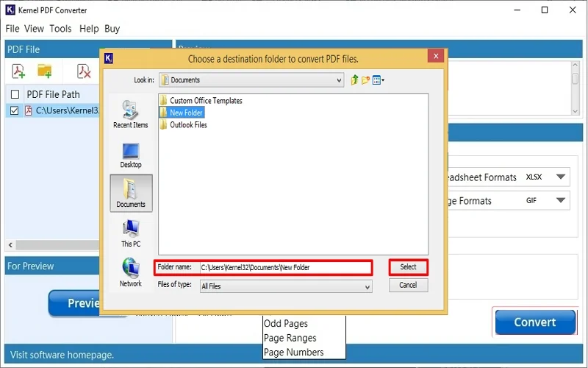Open the View menu
The image size is (588, 368).
tap(34, 29)
